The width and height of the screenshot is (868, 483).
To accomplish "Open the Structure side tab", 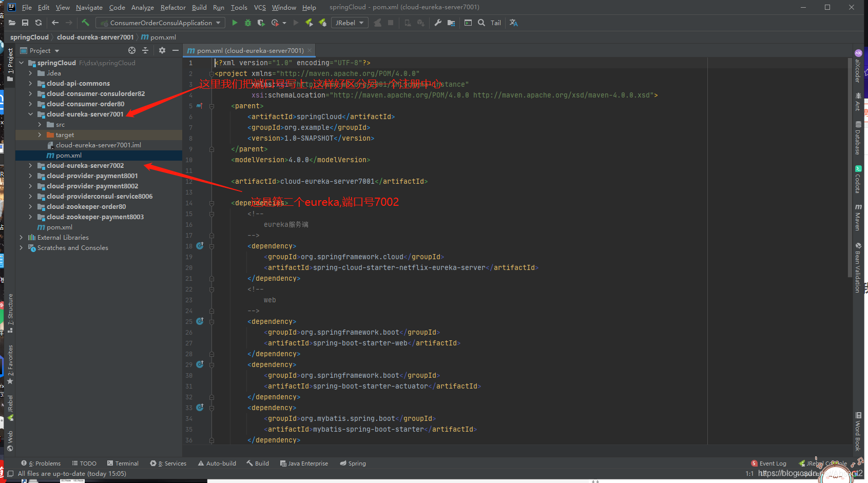I will point(10,313).
